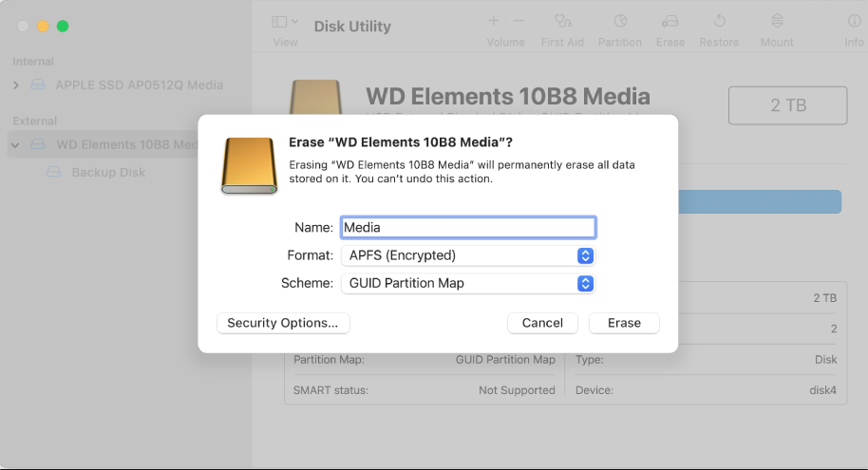868x470 pixels.
Task: Click the remove volume minus icon
Action: click(518, 21)
